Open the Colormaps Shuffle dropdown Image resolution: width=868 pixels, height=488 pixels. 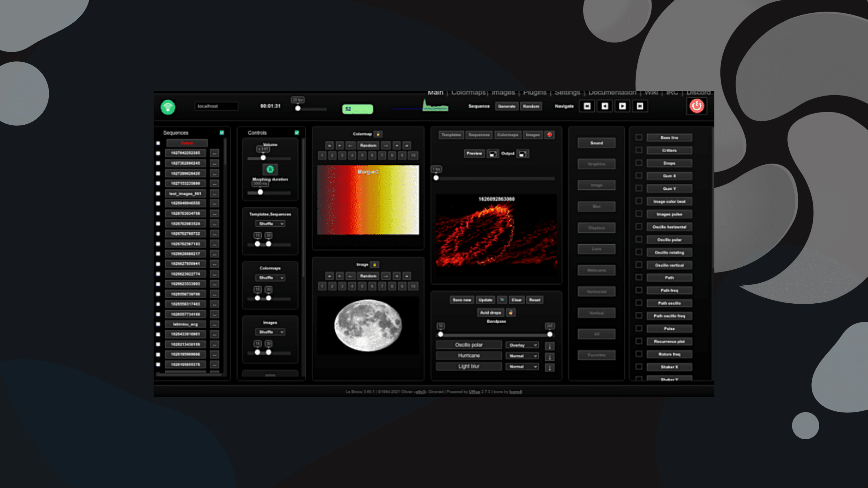pyautogui.click(x=270, y=278)
